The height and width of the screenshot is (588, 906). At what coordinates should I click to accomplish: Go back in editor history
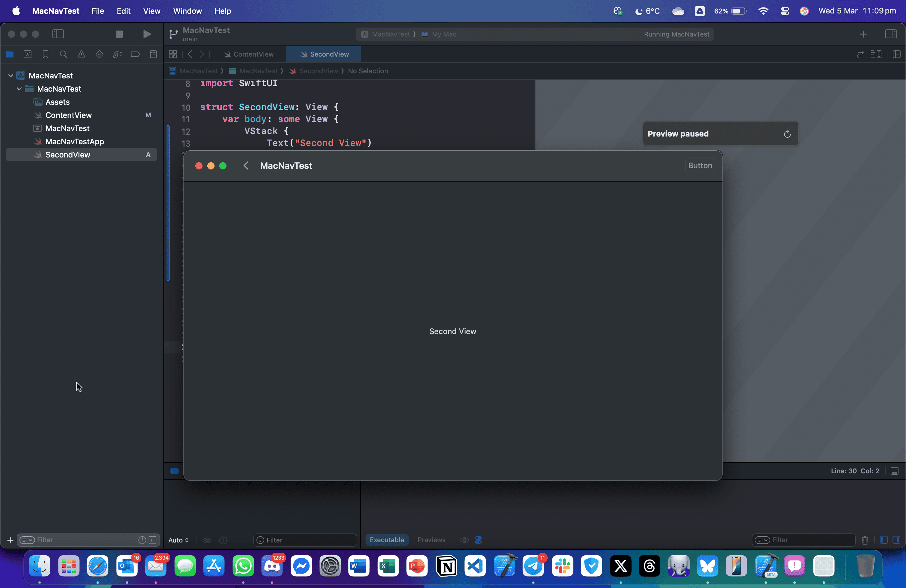[x=190, y=54]
